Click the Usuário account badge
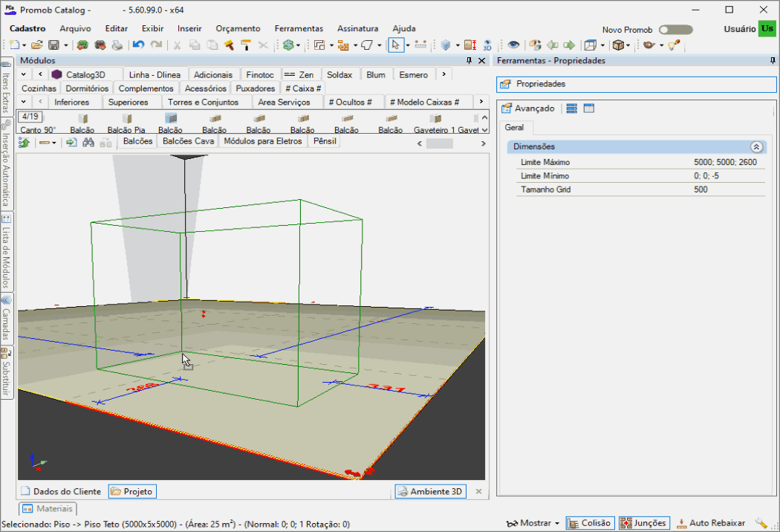The width and height of the screenshot is (780, 532). pos(767,29)
